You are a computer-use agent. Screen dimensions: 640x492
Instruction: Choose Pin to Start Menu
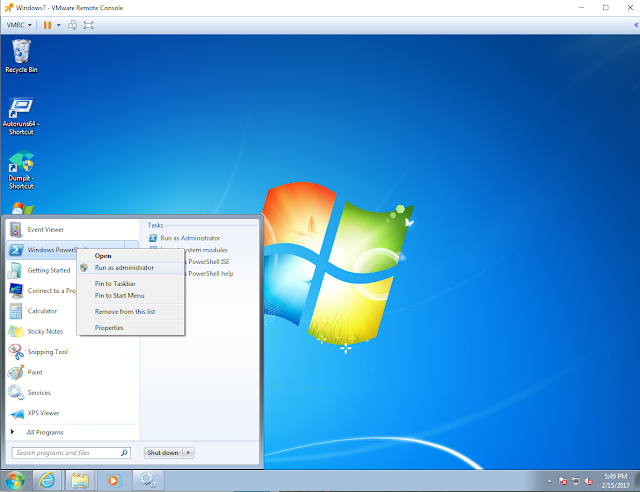[131, 296]
